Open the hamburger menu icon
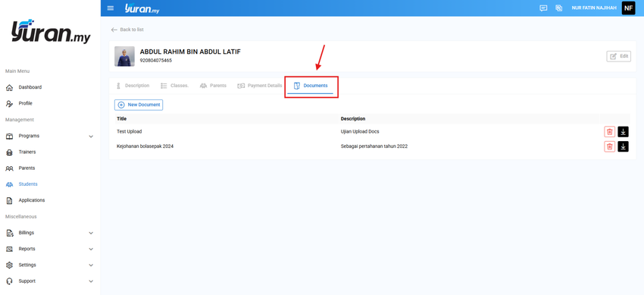Image resolution: width=644 pixels, height=295 pixels. coord(110,8)
